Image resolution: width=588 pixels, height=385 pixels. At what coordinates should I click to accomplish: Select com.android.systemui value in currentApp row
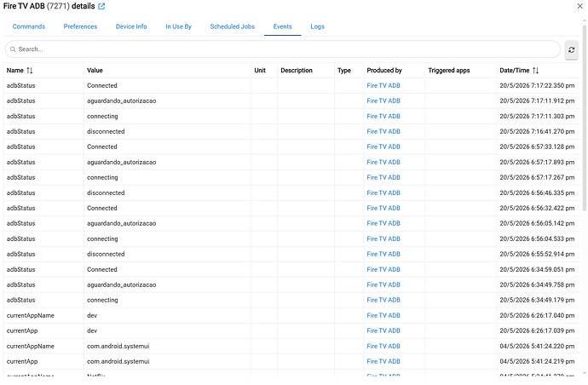click(118, 361)
